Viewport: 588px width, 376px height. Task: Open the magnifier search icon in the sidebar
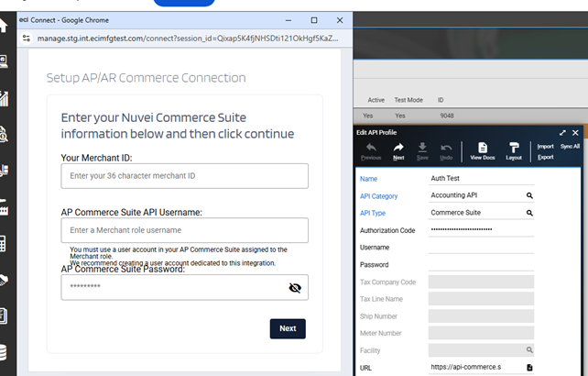click(x=4, y=134)
